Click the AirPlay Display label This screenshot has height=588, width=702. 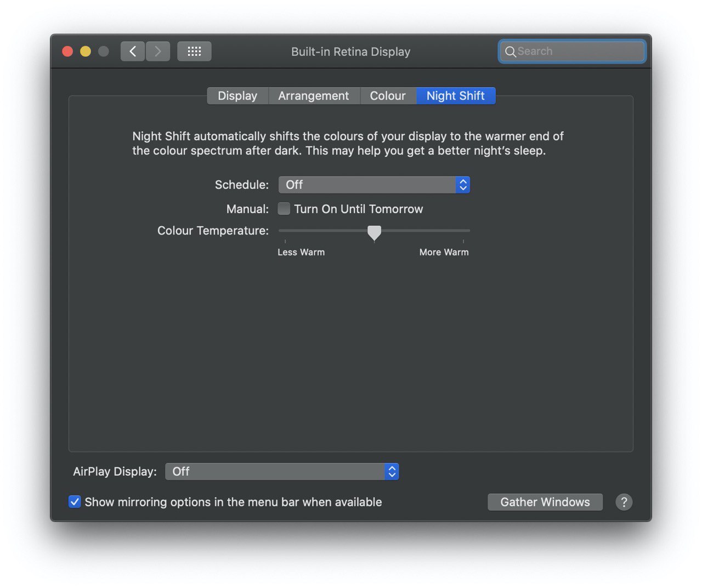pos(115,471)
